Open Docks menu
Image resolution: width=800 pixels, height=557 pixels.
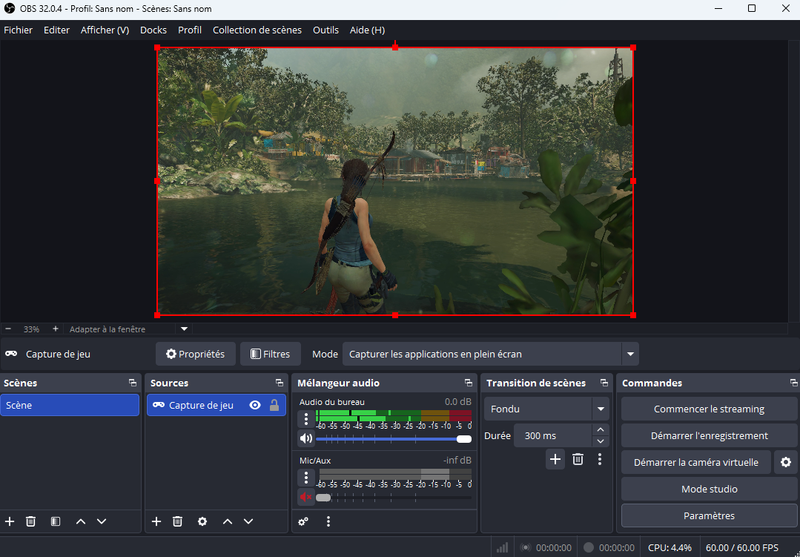point(153,30)
